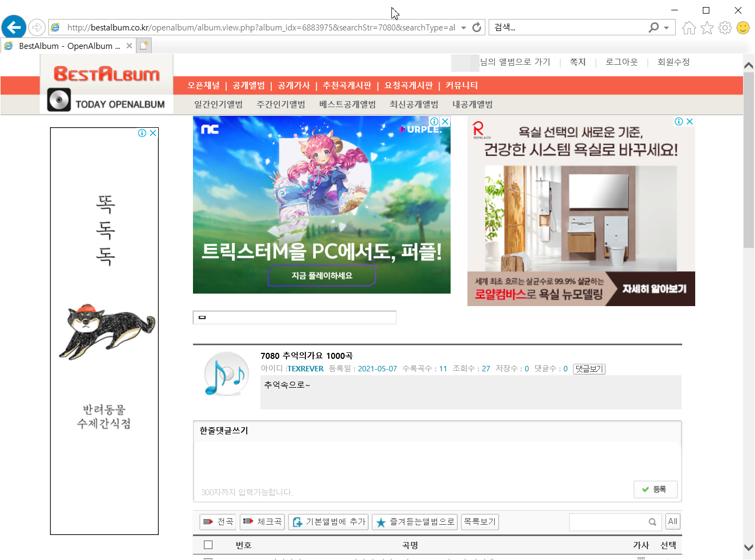Open the 공개앨범 menu
755x560 pixels.
[248, 85]
